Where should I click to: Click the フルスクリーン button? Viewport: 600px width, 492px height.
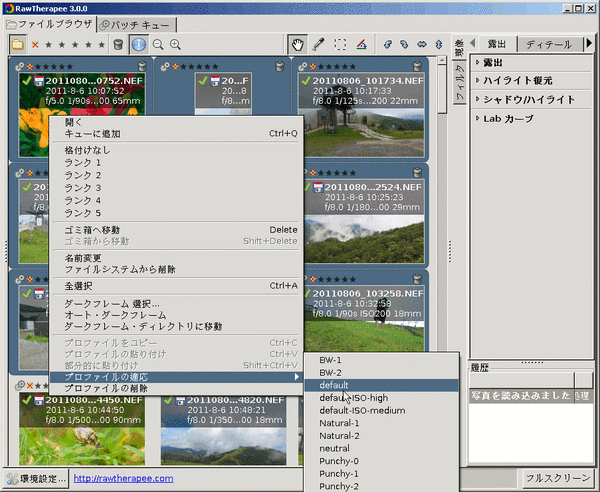point(558,478)
